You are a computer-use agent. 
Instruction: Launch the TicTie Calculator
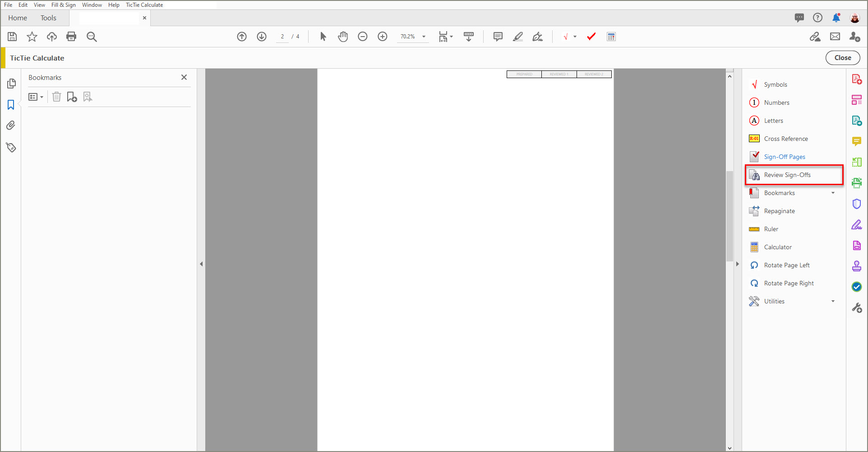tap(777, 247)
